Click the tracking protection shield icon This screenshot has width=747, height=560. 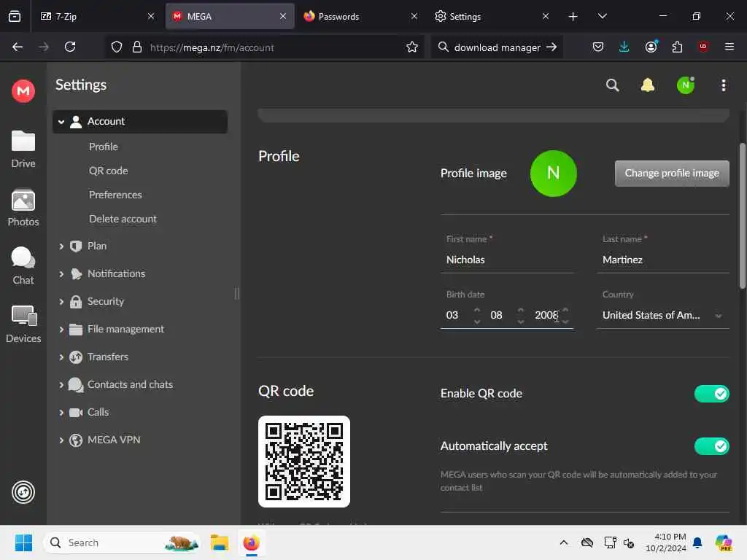click(x=117, y=47)
